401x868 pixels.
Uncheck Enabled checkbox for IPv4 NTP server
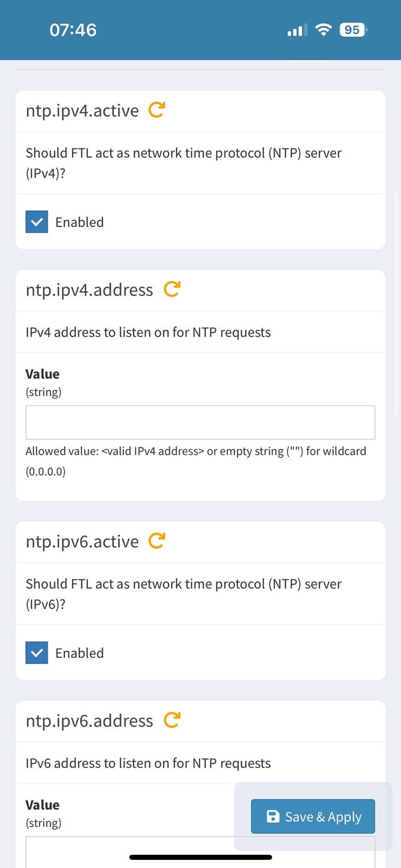[37, 222]
